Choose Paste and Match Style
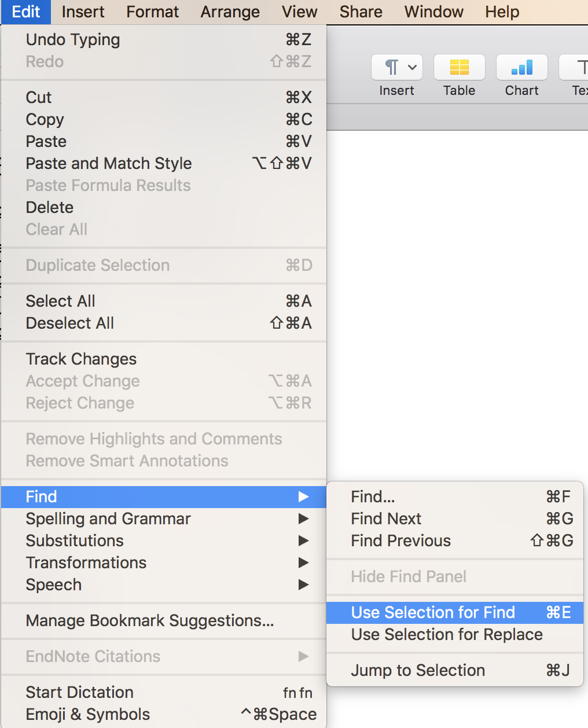This screenshot has height=728, width=588. coord(109,164)
